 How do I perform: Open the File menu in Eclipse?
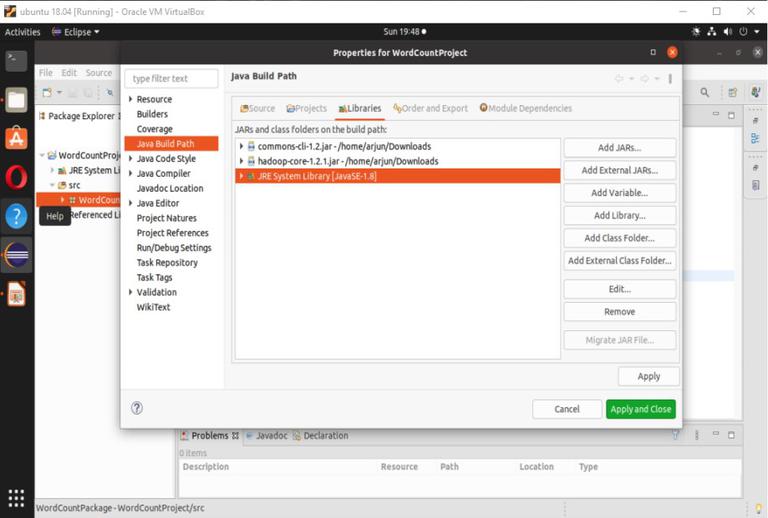[46, 72]
